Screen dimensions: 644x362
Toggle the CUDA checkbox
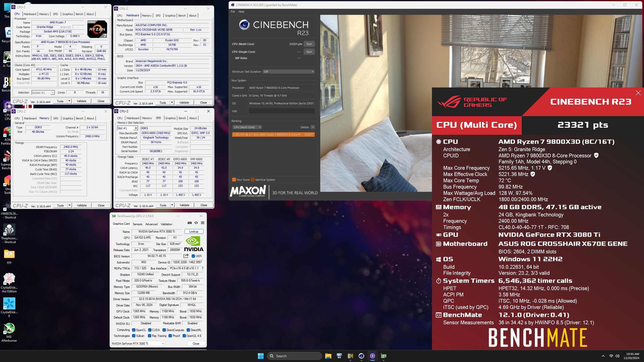[150, 330]
